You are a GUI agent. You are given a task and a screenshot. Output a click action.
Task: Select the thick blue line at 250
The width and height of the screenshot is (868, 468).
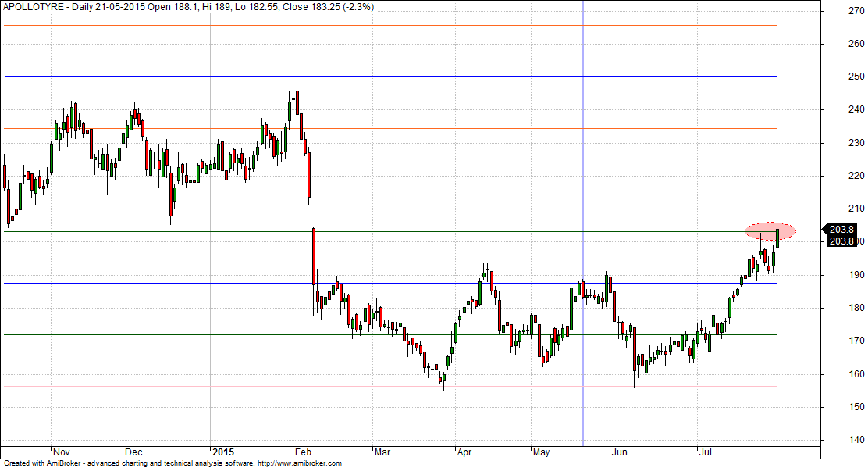(390, 77)
